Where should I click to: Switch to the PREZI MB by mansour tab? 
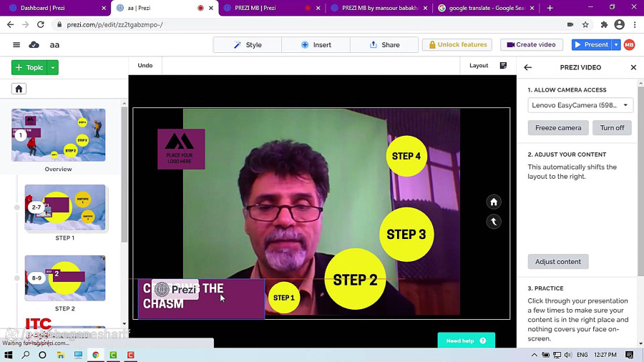point(380,8)
